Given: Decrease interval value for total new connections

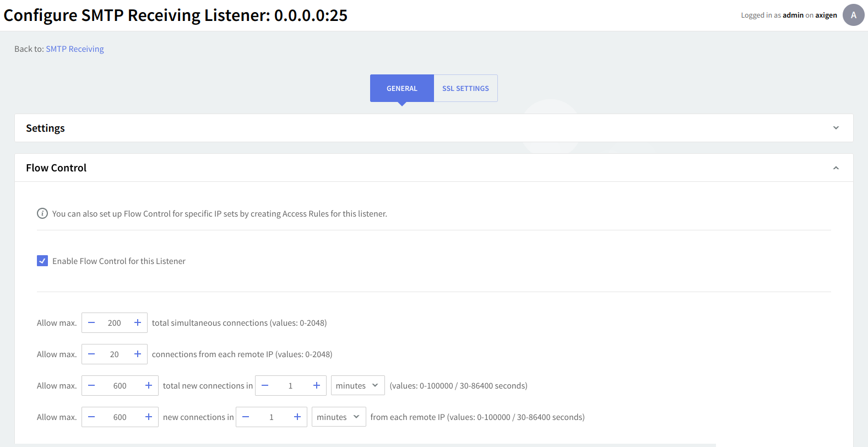Looking at the screenshot, I should pos(265,386).
